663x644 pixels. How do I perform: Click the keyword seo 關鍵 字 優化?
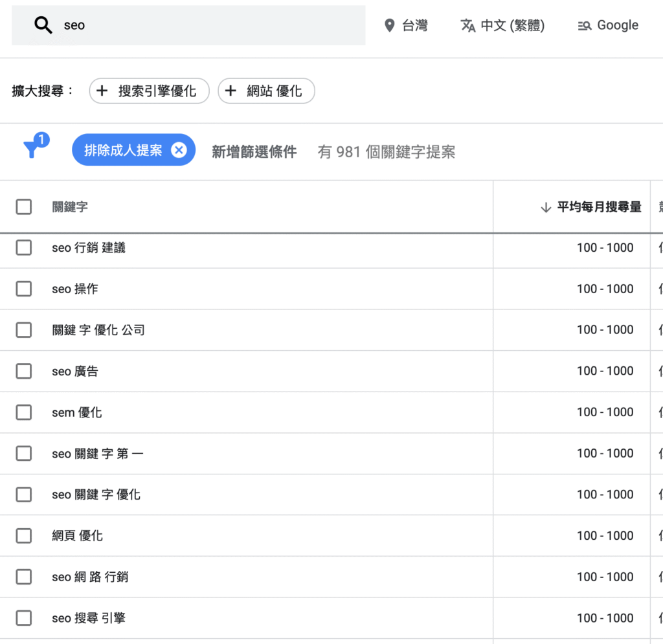96,494
